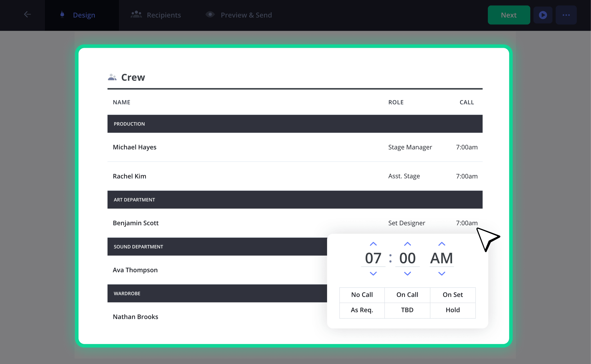This screenshot has width=591, height=364.
Task: Click the Design tab flame icon
Action: (x=62, y=15)
